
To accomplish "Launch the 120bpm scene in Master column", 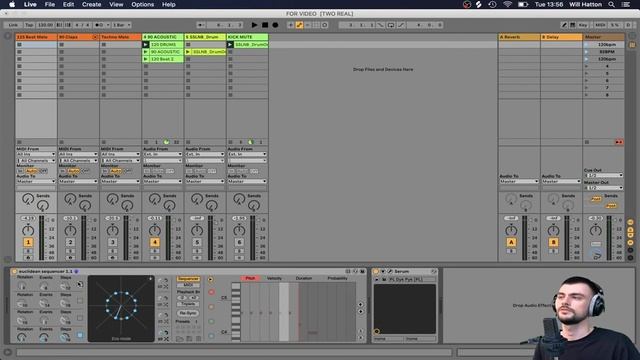I will (x=587, y=44).
